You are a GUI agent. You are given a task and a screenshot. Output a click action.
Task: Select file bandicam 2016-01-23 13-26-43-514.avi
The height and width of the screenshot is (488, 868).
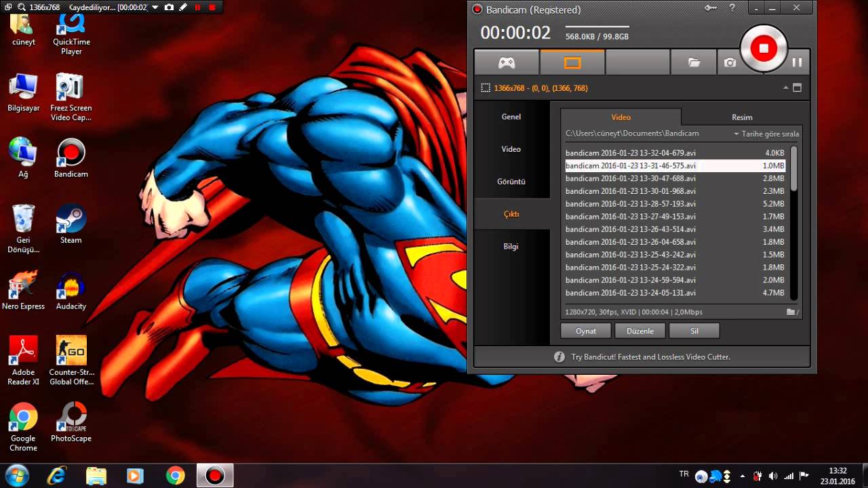point(675,229)
